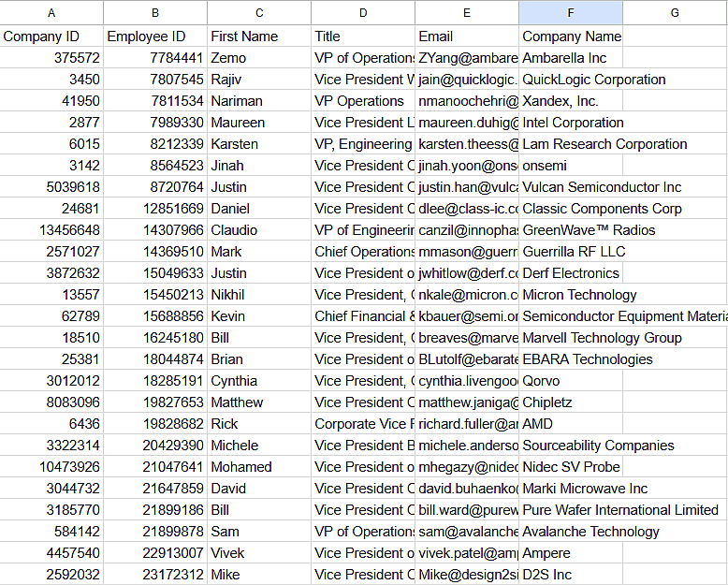Select the "Ambarella Inc" cell
Image resolution: width=728 pixels, height=585 pixels.
(x=571, y=58)
